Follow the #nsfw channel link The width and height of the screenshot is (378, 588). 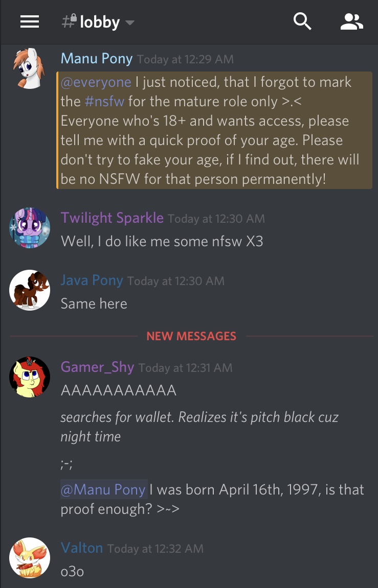pos(104,101)
